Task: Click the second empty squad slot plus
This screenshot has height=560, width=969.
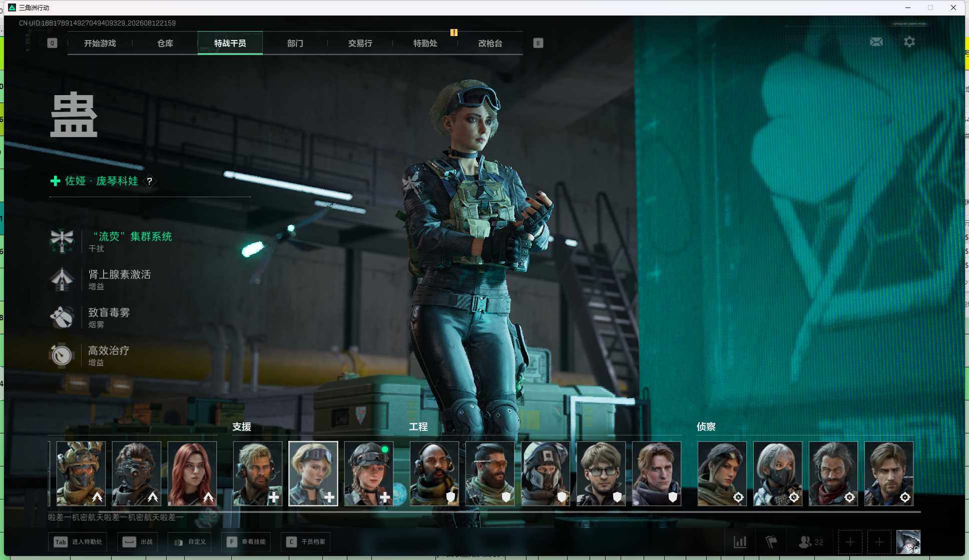Action: [879, 541]
